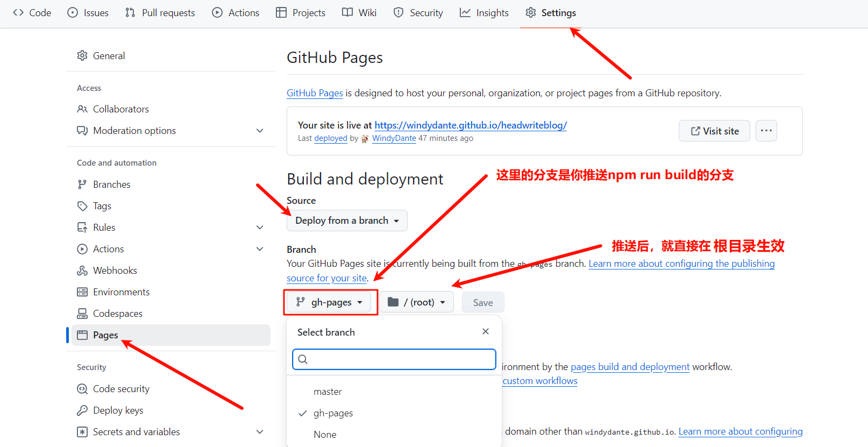Click the deployed link
This screenshot has height=447, width=868.
tap(331, 138)
